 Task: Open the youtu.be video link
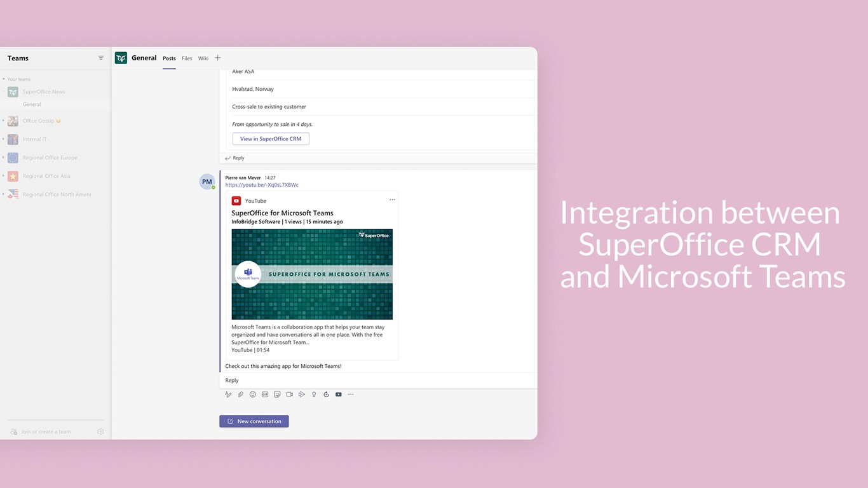click(x=262, y=185)
